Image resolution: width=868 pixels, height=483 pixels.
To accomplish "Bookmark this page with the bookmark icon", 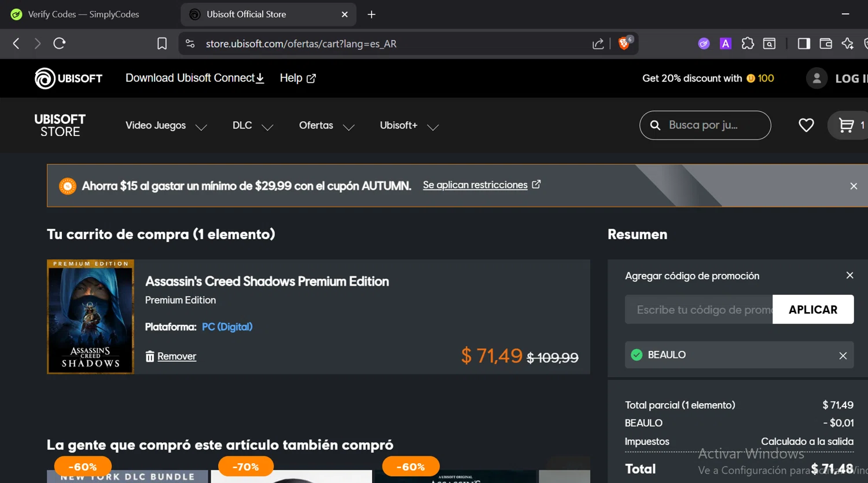I will tap(162, 43).
